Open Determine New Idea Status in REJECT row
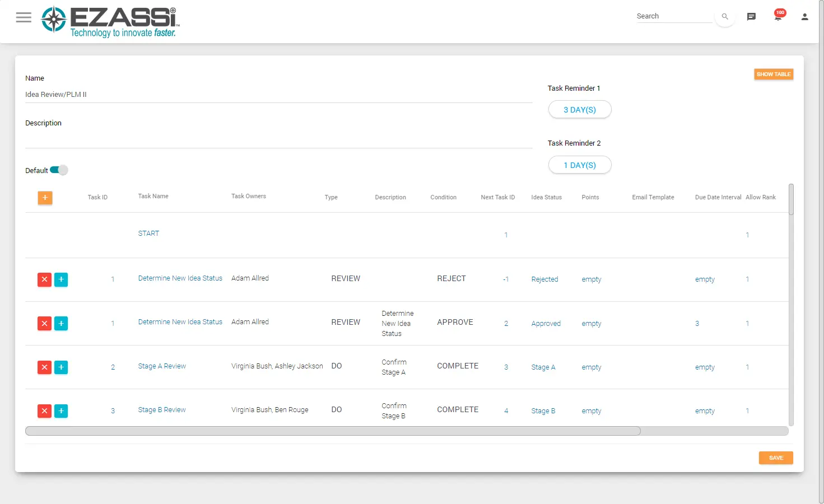The width and height of the screenshot is (824, 504). [180, 278]
